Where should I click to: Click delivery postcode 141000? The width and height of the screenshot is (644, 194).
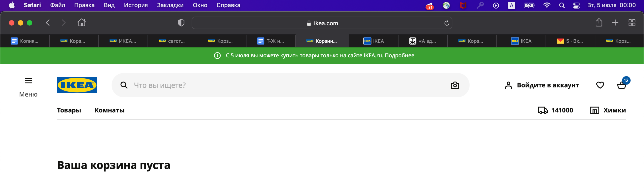555,110
